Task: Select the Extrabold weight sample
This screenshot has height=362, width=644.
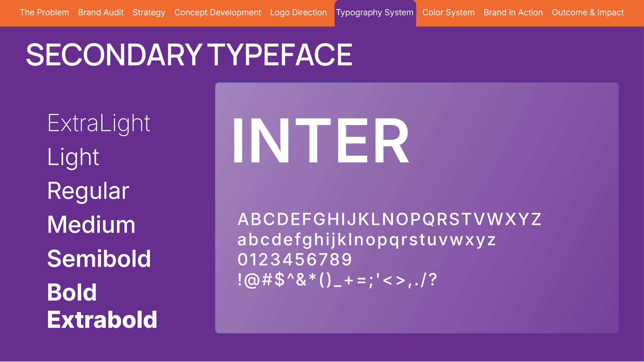Action: tap(102, 319)
